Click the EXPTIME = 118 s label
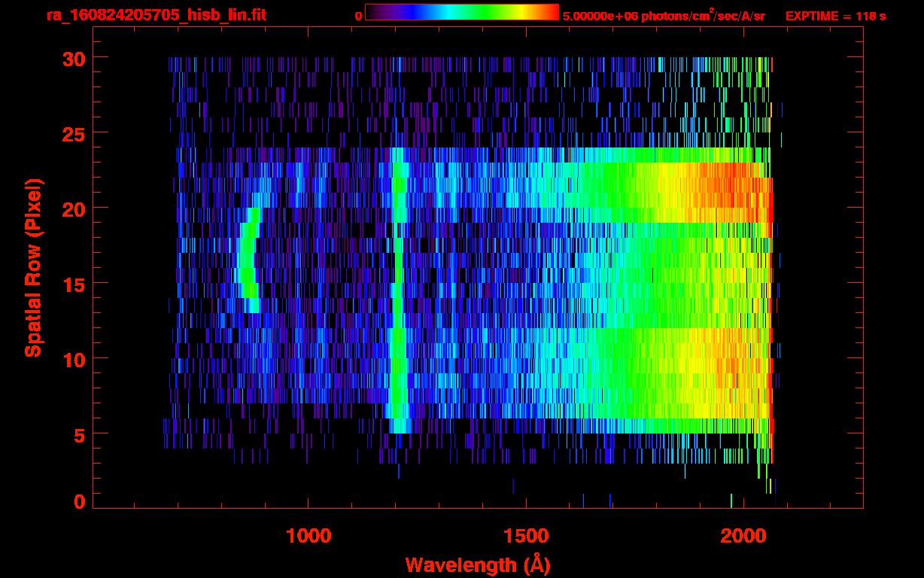Screen dimensions: 924x578 click(x=835, y=16)
